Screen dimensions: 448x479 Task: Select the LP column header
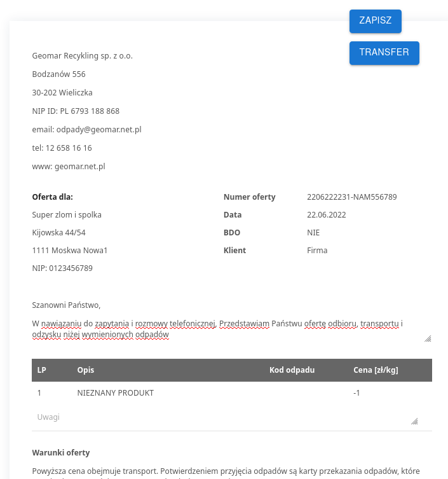pos(42,370)
